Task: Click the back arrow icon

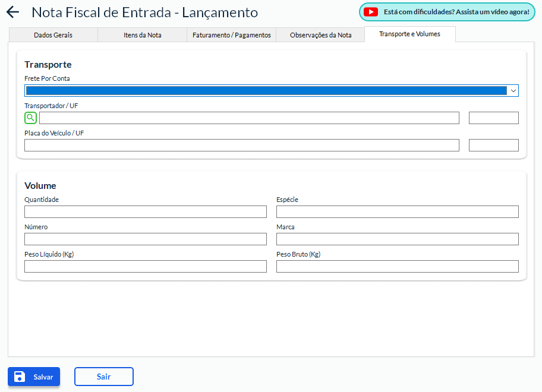Action: (12, 12)
